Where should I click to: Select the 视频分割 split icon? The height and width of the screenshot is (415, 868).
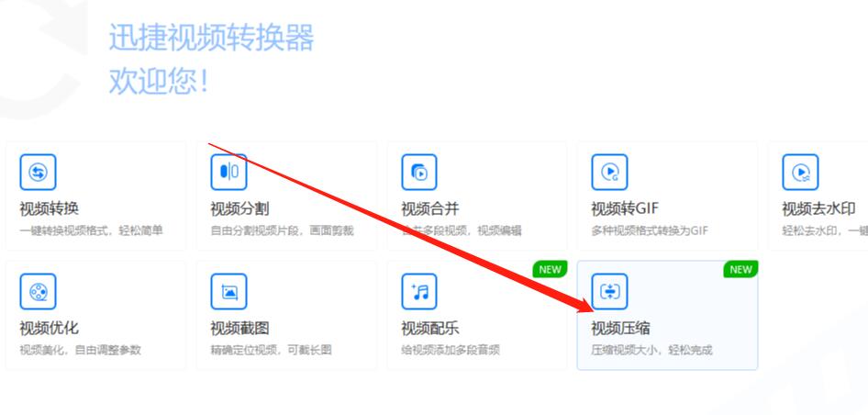click(228, 172)
